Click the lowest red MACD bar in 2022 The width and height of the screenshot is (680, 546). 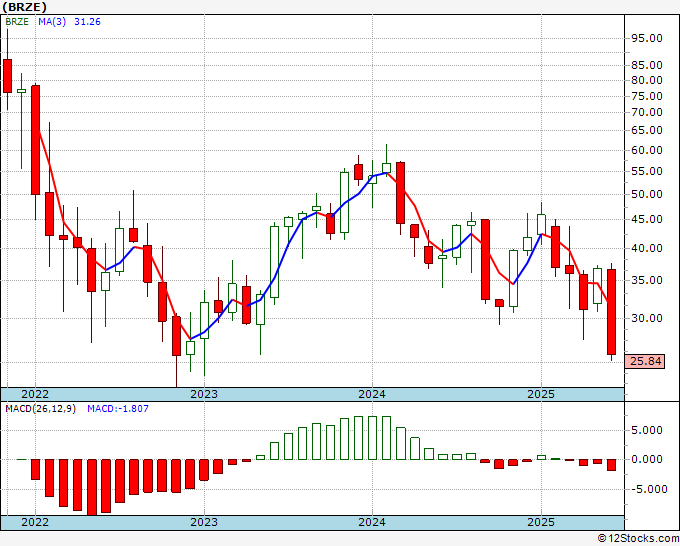(92, 487)
